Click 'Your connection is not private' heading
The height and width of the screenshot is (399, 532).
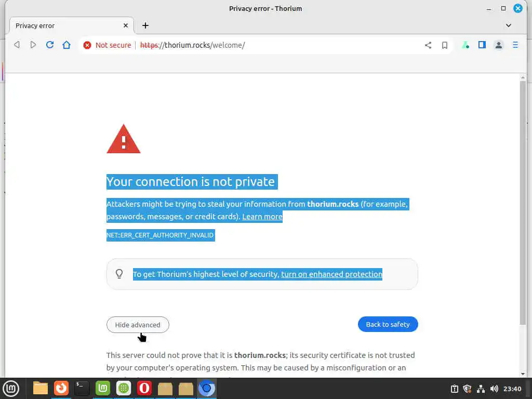point(191,182)
